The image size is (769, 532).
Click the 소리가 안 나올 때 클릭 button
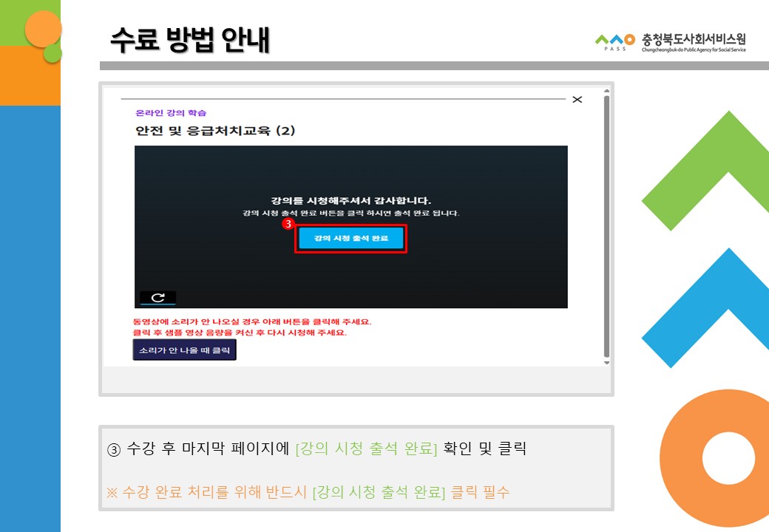[184, 349]
